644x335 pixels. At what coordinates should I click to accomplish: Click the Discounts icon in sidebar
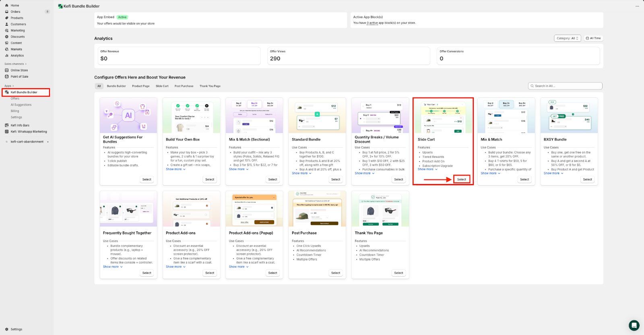pyautogui.click(x=7, y=37)
